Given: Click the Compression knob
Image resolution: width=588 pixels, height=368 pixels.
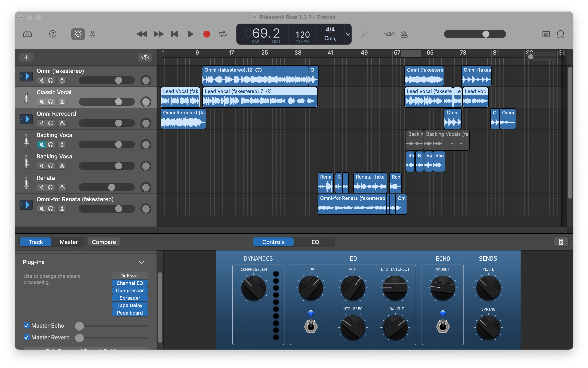Looking at the screenshot, I should (253, 288).
